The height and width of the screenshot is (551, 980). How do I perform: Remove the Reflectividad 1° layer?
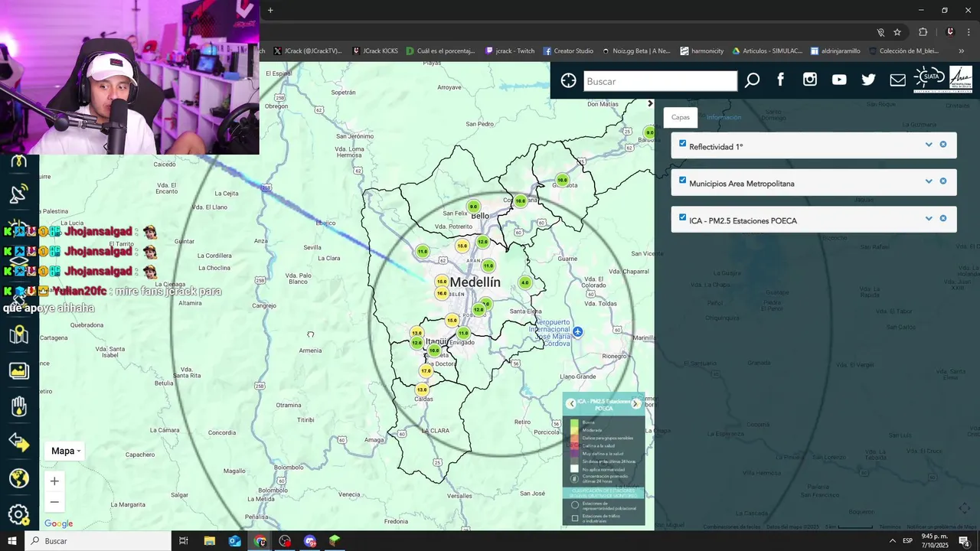pos(943,145)
